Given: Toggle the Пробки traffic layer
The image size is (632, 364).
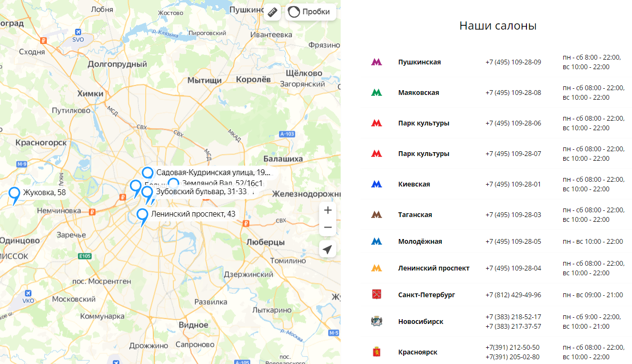Looking at the screenshot, I should point(311,12).
